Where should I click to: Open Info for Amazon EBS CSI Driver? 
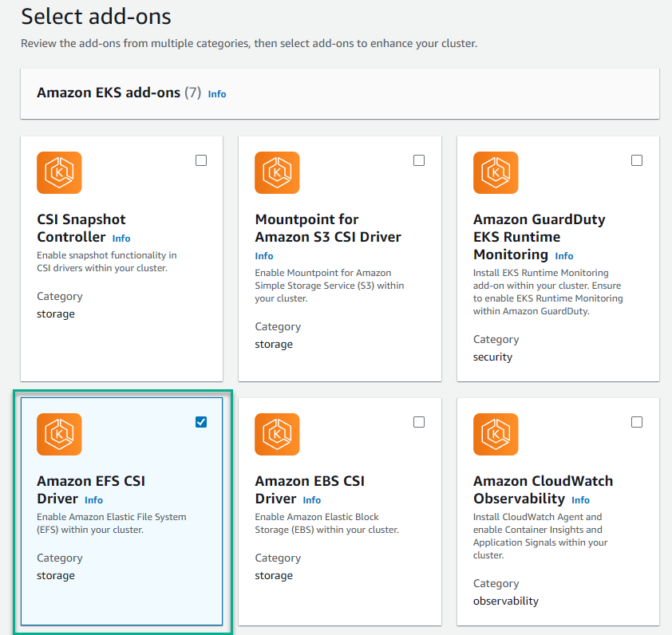(311, 500)
